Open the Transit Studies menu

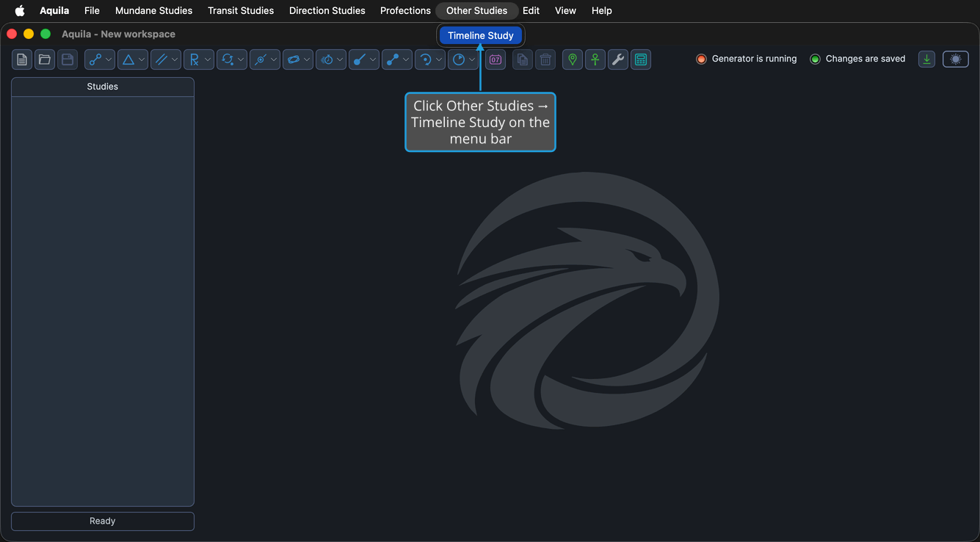pyautogui.click(x=241, y=10)
